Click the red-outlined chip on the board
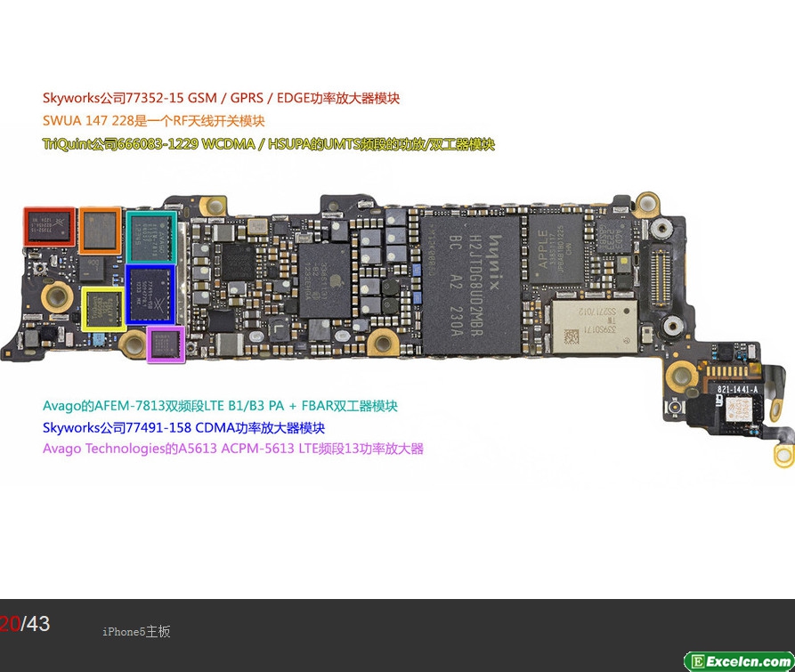 [x=49, y=227]
